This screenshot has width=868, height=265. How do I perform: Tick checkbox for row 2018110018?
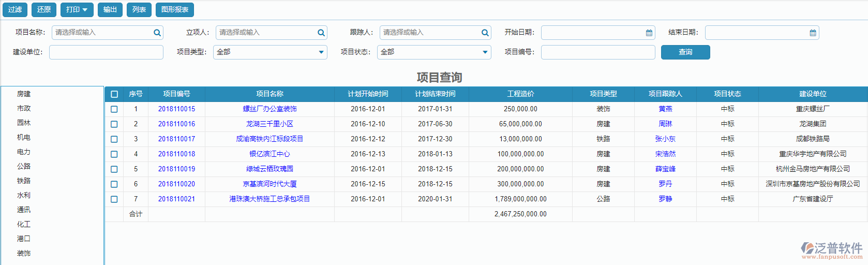(114, 154)
